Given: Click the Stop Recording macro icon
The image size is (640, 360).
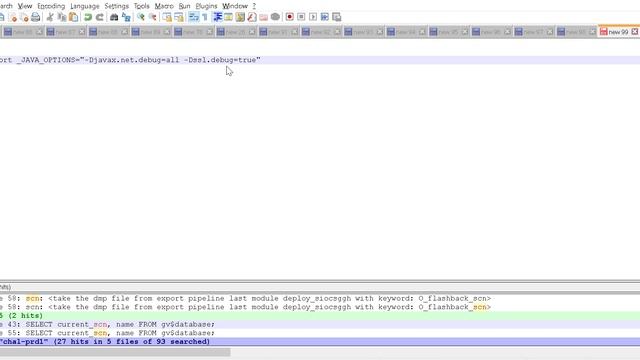Looking at the screenshot, I should pyautogui.click(x=301, y=17).
